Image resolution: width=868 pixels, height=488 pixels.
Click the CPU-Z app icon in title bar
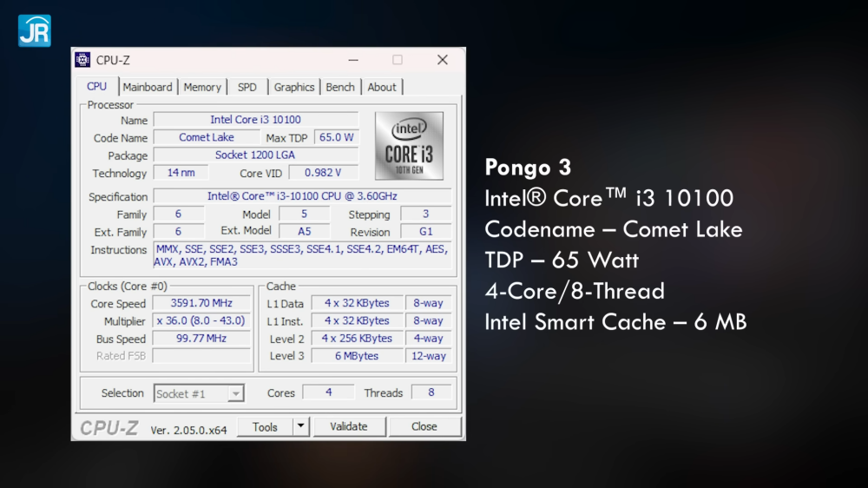(x=83, y=60)
